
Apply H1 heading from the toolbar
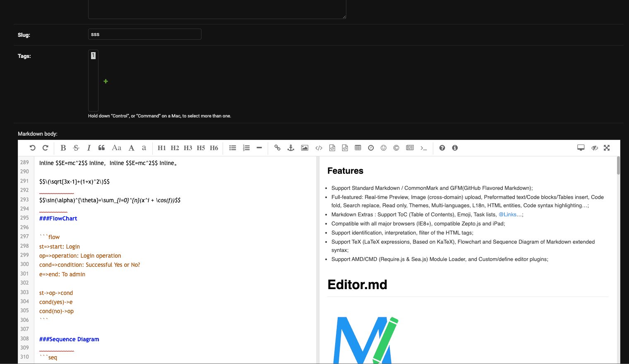pyautogui.click(x=161, y=148)
